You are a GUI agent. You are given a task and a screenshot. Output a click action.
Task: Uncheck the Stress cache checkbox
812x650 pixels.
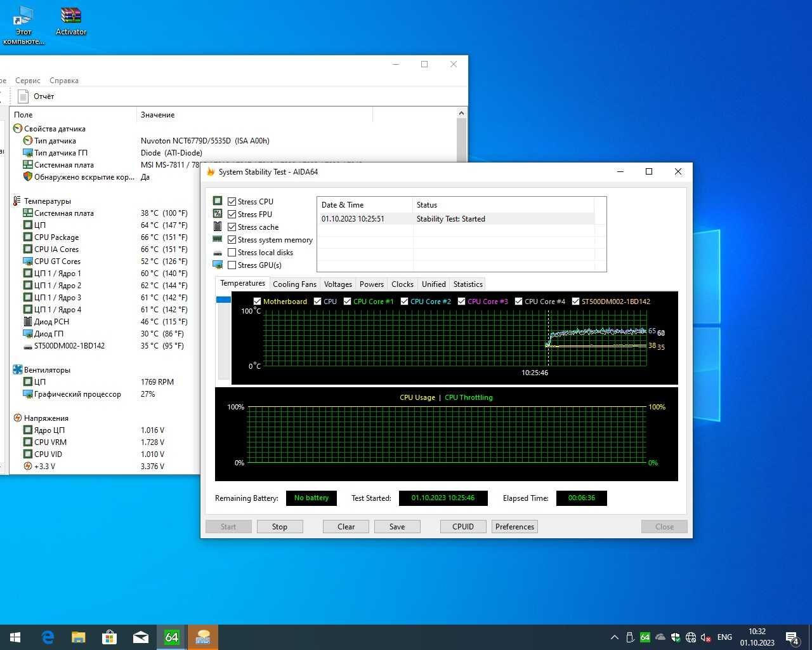[x=232, y=227]
